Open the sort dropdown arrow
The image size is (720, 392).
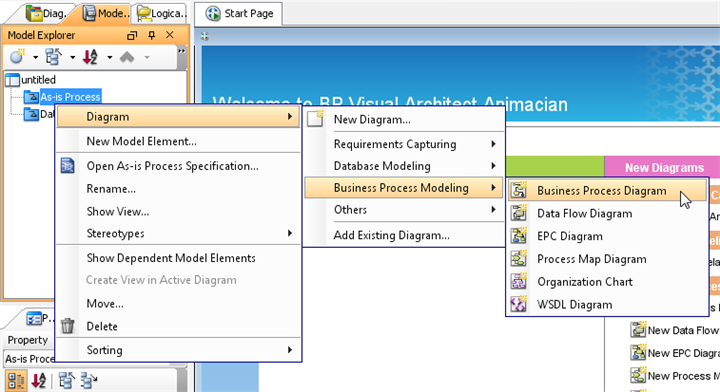[110, 57]
